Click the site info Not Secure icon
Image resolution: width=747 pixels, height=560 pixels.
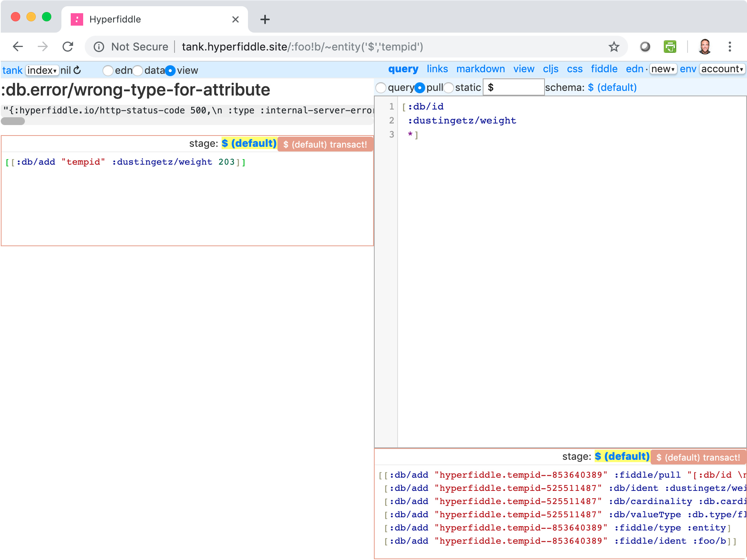pos(99,47)
